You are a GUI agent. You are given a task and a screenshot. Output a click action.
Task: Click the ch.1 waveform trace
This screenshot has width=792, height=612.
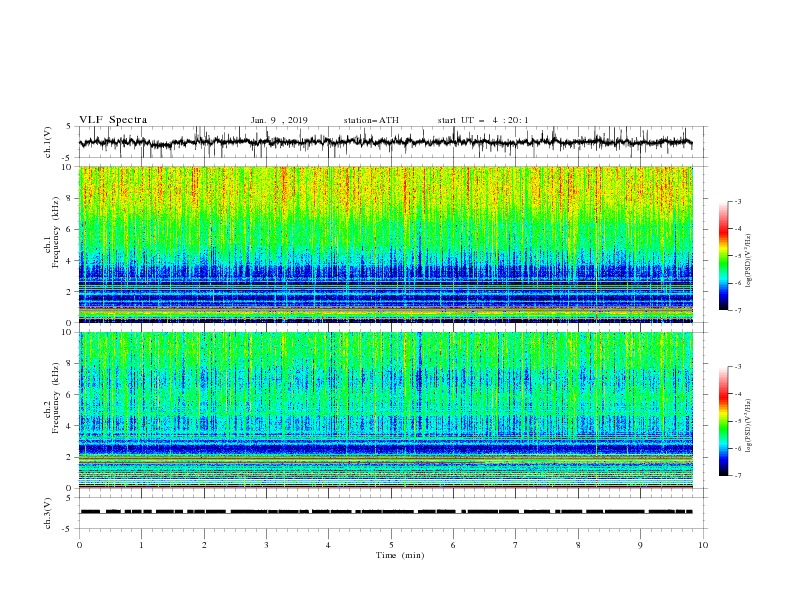coord(385,142)
